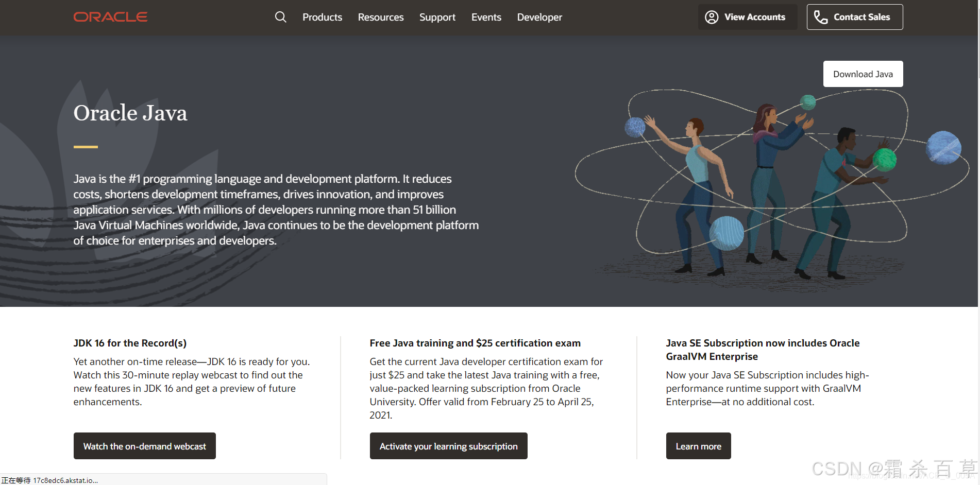Click Java SE Subscription GraalVM Enterprise heading
Viewport: 980px width, 485px height.
[763, 350]
